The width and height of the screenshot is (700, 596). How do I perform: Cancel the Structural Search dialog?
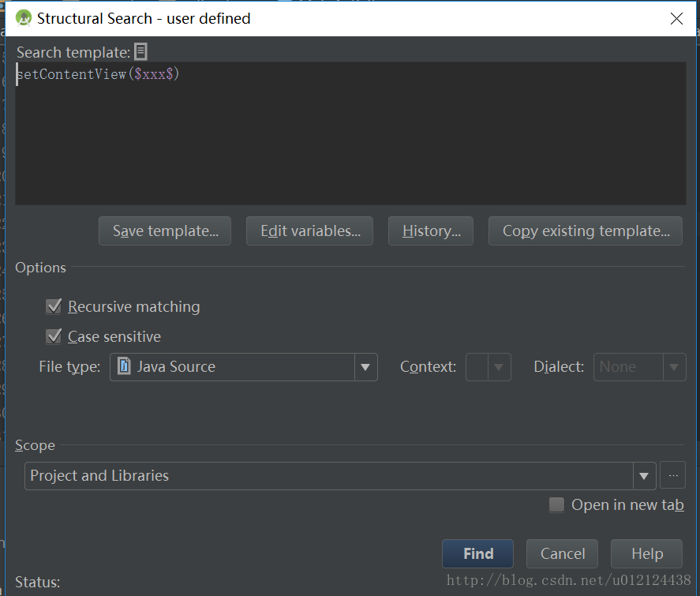click(562, 553)
